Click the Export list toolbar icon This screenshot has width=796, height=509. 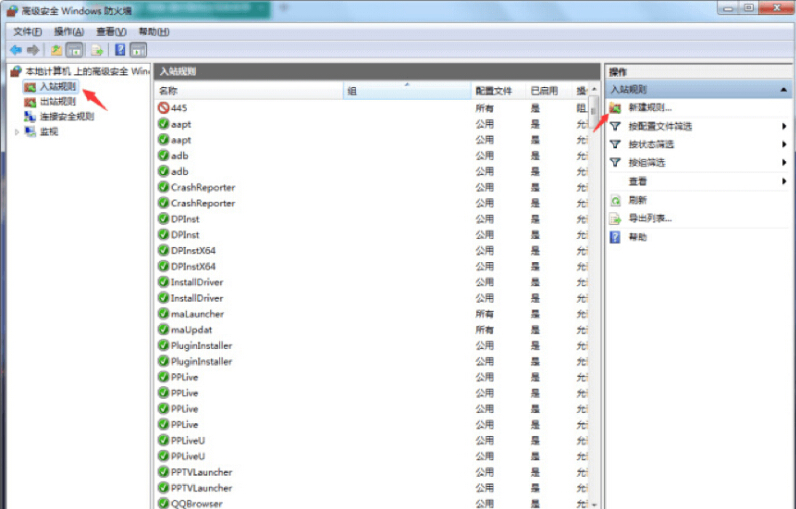point(97,49)
